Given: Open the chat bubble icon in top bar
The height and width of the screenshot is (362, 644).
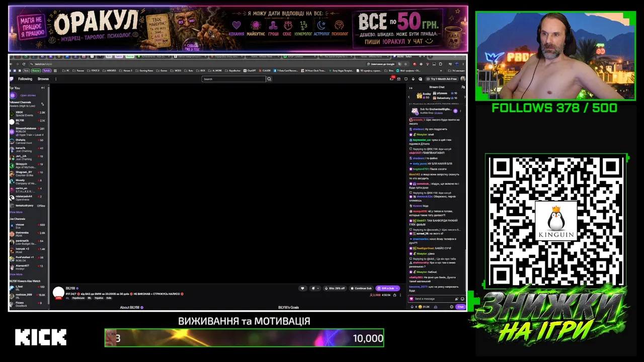Looking at the screenshot, I should pyautogui.click(x=406, y=79).
